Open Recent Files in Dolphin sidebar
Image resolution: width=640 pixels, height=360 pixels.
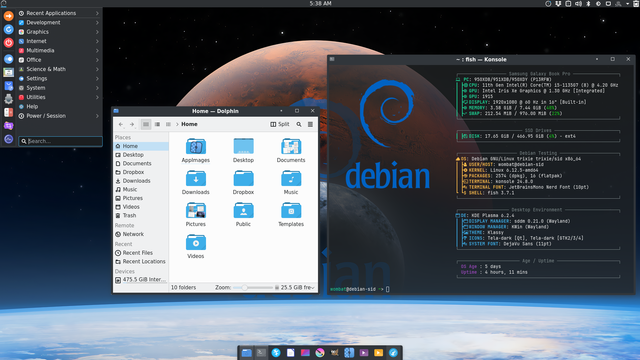tap(141, 253)
